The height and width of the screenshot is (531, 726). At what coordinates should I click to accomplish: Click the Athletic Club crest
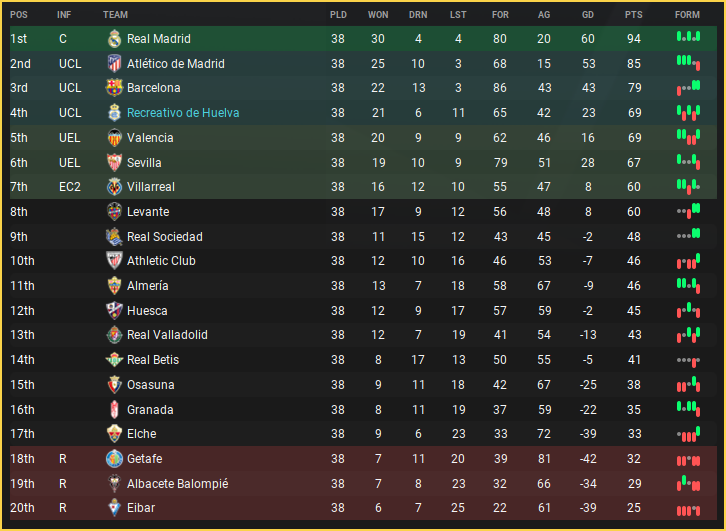coord(114,261)
